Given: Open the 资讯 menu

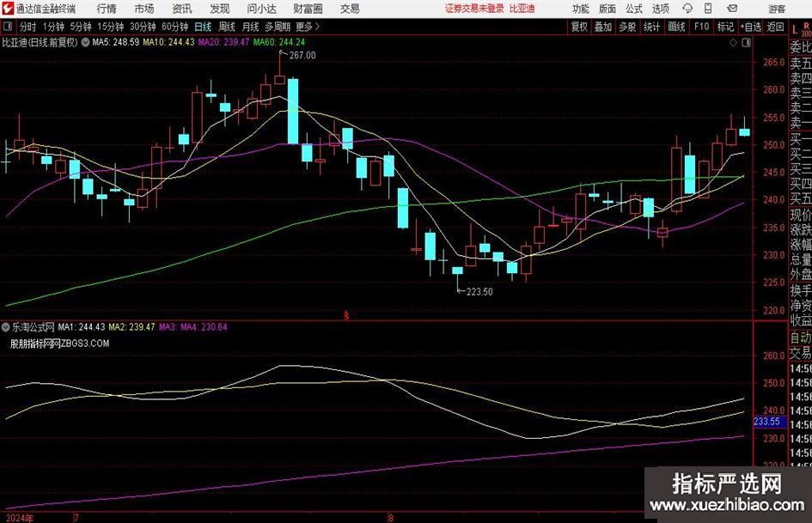Looking at the screenshot, I should coord(182,9).
